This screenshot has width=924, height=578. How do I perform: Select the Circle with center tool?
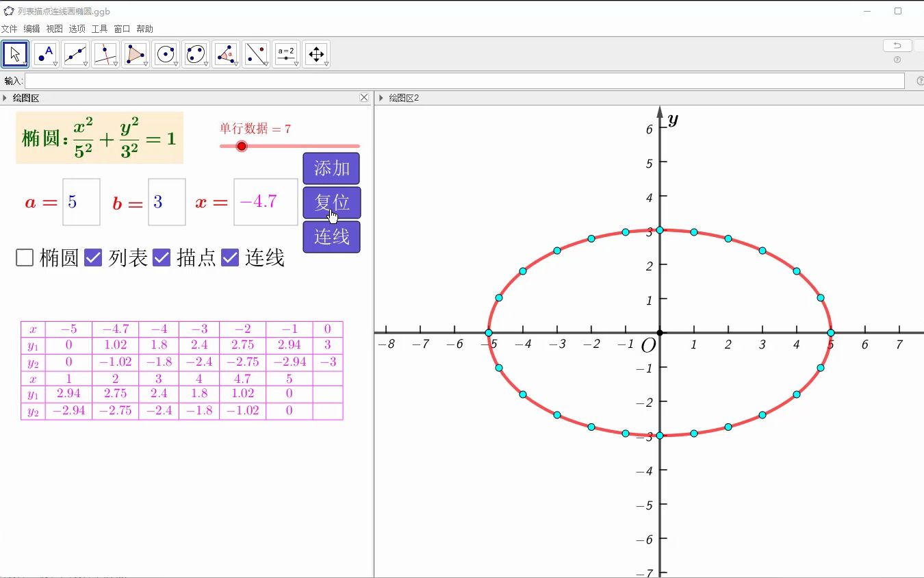[x=166, y=54]
